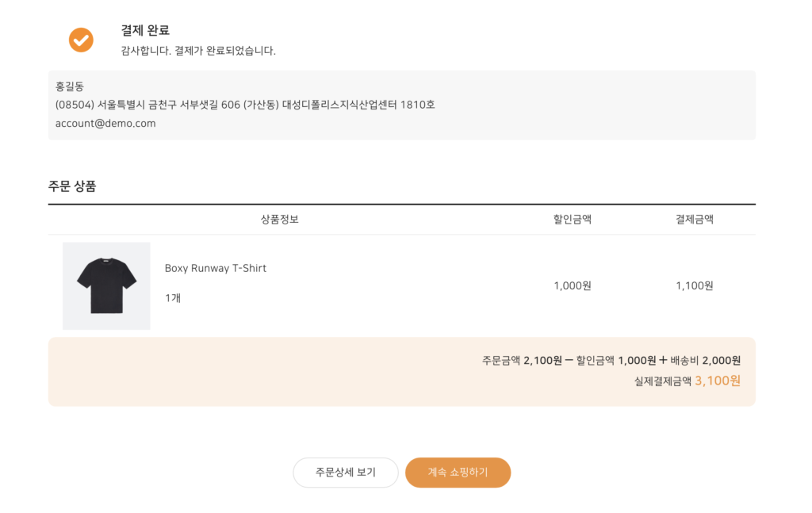Viewport: 812px width, 513px height.
Task: Click the 1,000원 discount in the product row
Action: (x=573, y=285)
